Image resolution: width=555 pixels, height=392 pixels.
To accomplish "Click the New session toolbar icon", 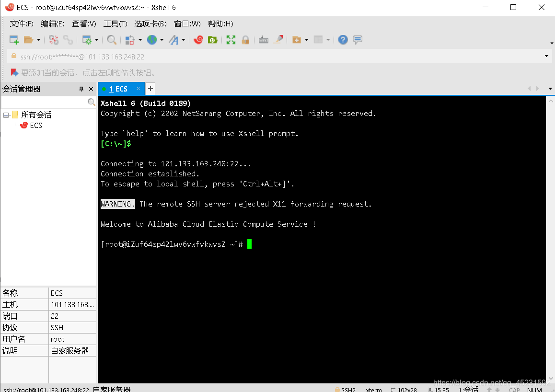I will coord(14,40).
